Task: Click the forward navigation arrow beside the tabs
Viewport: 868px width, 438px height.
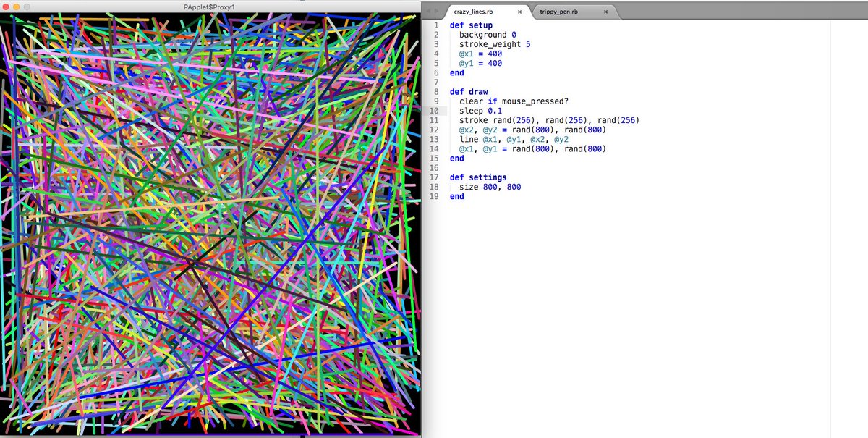Action: [x=436, y=11]
